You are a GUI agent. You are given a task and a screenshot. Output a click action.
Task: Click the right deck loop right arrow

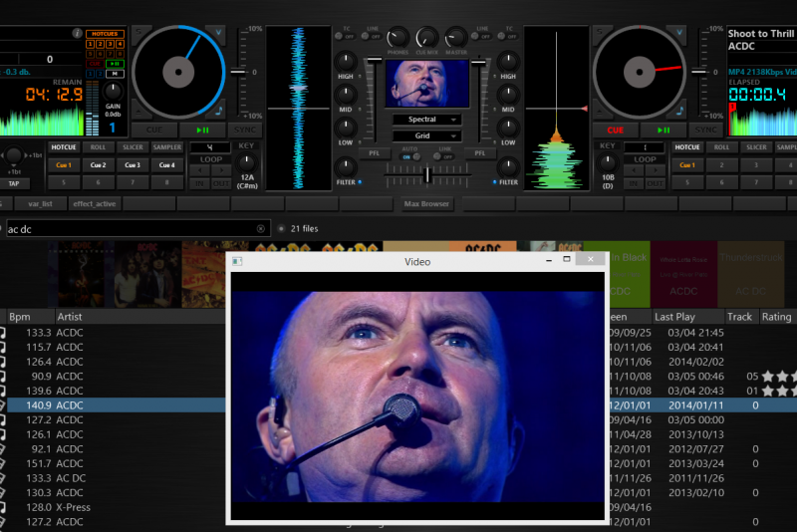656,170
